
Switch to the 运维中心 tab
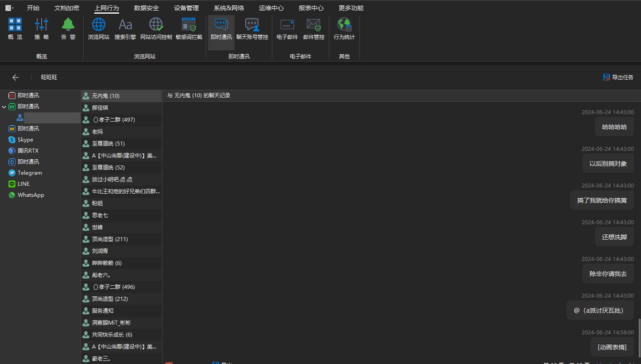pos(271,8)
